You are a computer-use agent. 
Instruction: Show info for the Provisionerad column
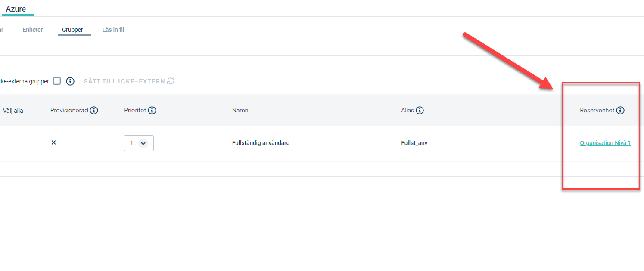tap(94, 111)
